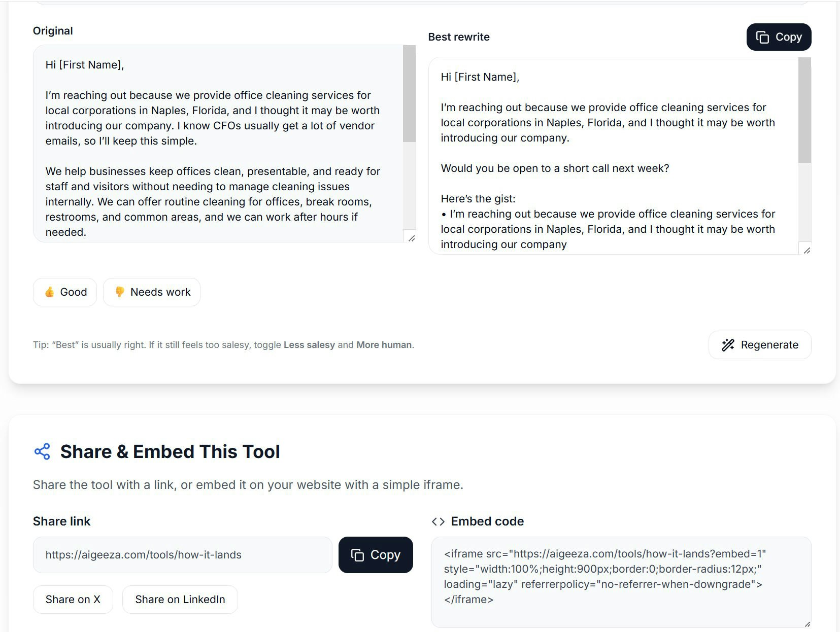Regenerate the email rewrite
840x632 pixels.
[x=759, y=345]
